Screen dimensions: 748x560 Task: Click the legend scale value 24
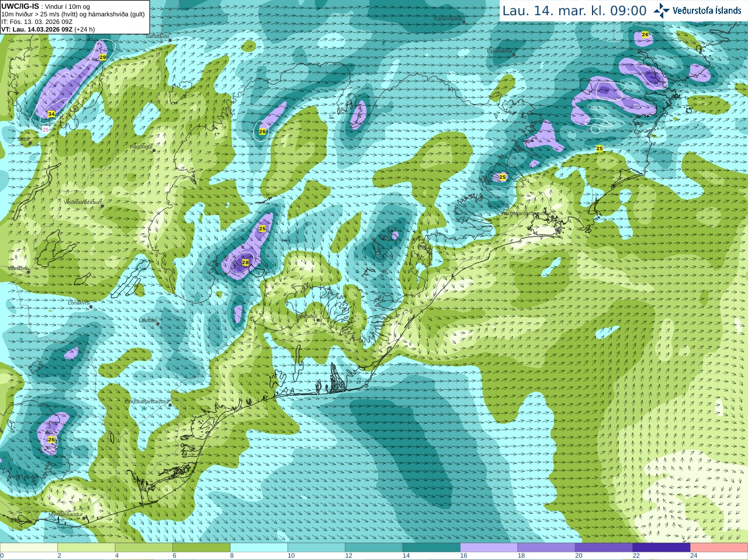click(x=694, y=556)
